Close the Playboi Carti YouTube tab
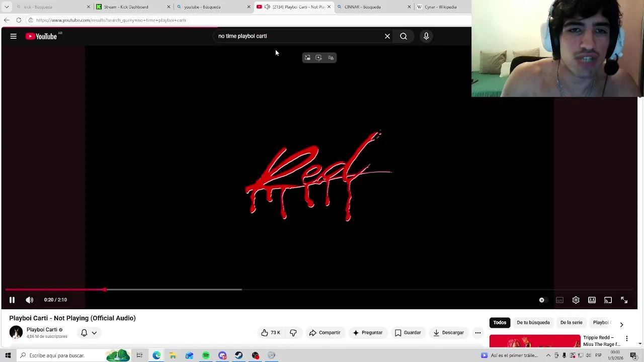The height and width of the screenshot is (362, 644). click(x=329, y=7)
